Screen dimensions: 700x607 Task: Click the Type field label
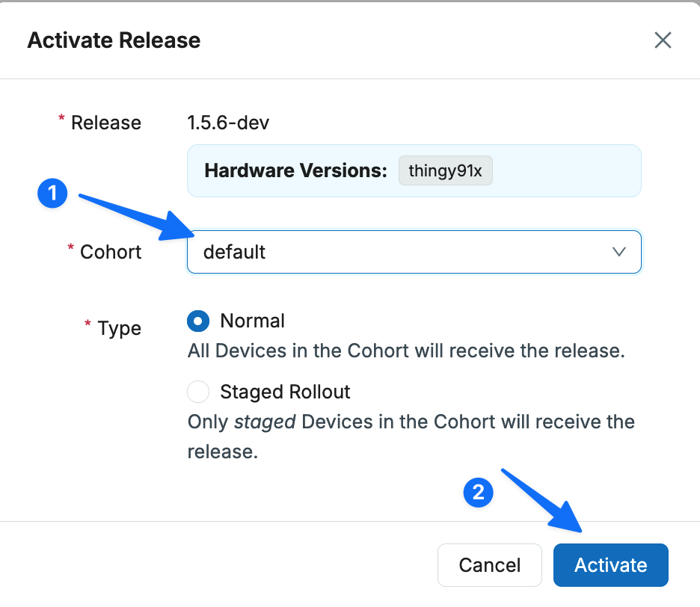119,328
